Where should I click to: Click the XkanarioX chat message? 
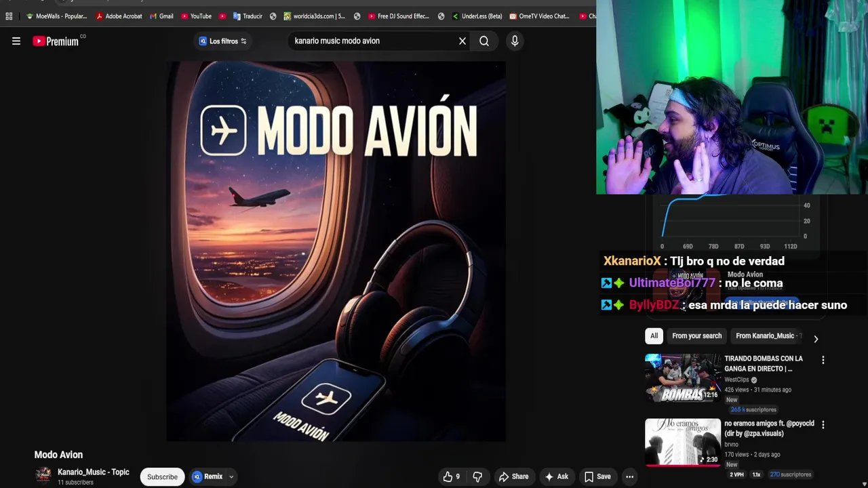[x=694, y=261]
